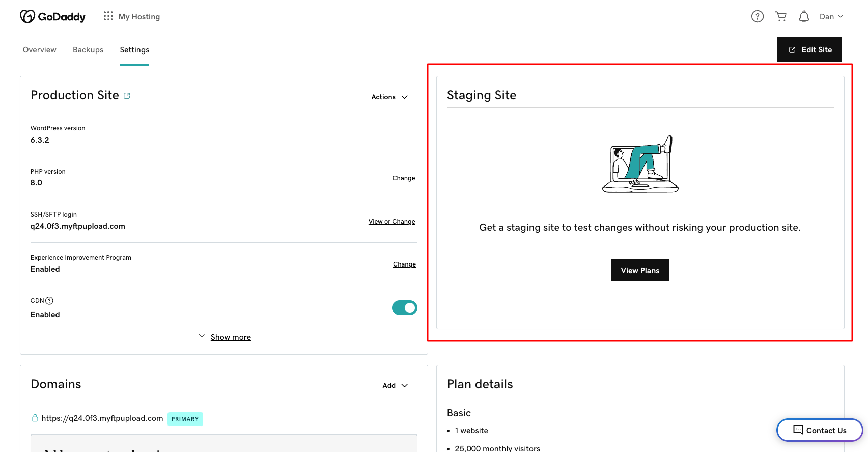868x452 pixels.
Task: Click View or Change for SSH/SFTP login
Action: pos(391,222)
